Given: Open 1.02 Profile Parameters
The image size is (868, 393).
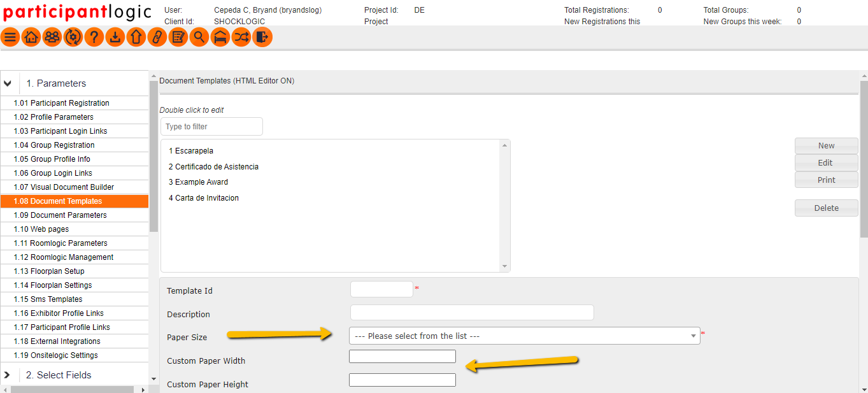Looking at the screenshot, I should (x=75, y=117).
